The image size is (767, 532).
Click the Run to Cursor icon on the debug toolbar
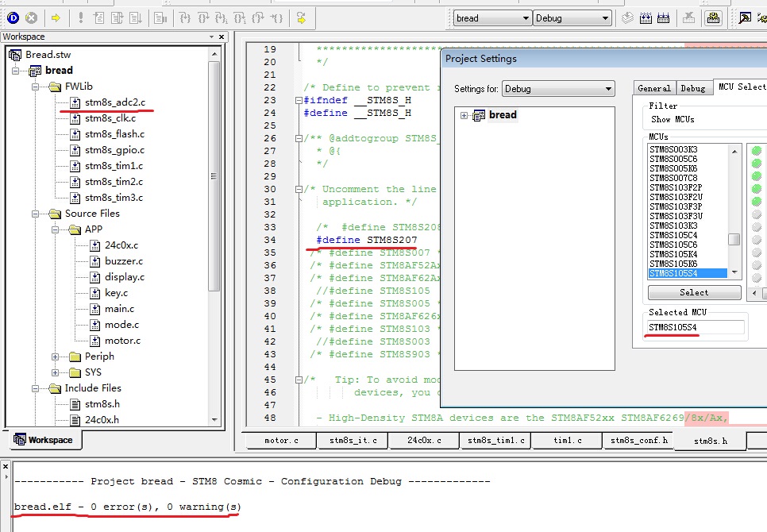pos(277,18)
